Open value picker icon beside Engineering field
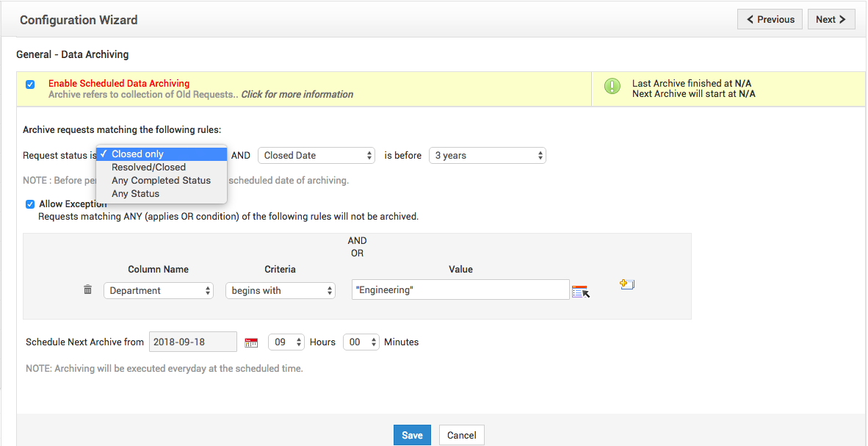Viewport: 868px width, 446px height. (581, 292)
